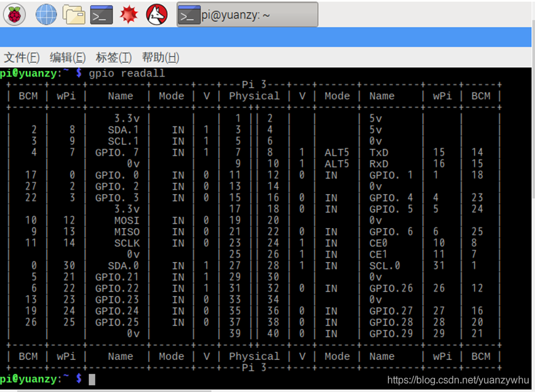Select the 'SDA.1' name cell
This screenshot has height=392, width=535.
point(123,130)
